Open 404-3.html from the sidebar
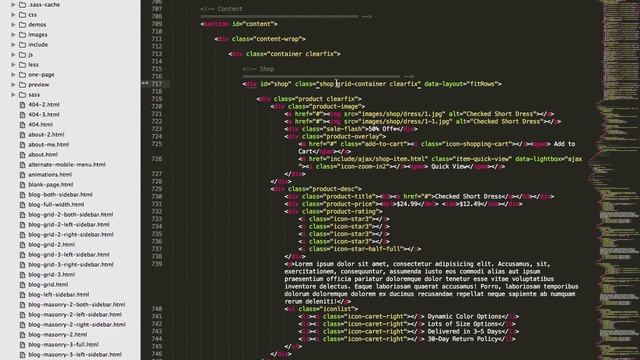Viewport: 640px width, 360px height. coord(44,114)
